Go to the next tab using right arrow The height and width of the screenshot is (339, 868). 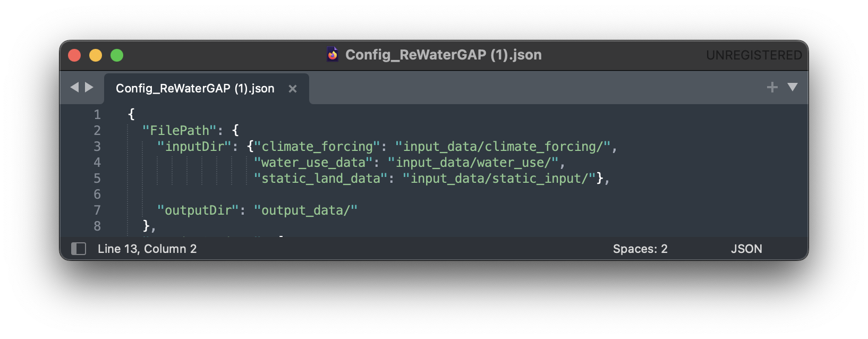pyautogui.click(x=89, y=87)
